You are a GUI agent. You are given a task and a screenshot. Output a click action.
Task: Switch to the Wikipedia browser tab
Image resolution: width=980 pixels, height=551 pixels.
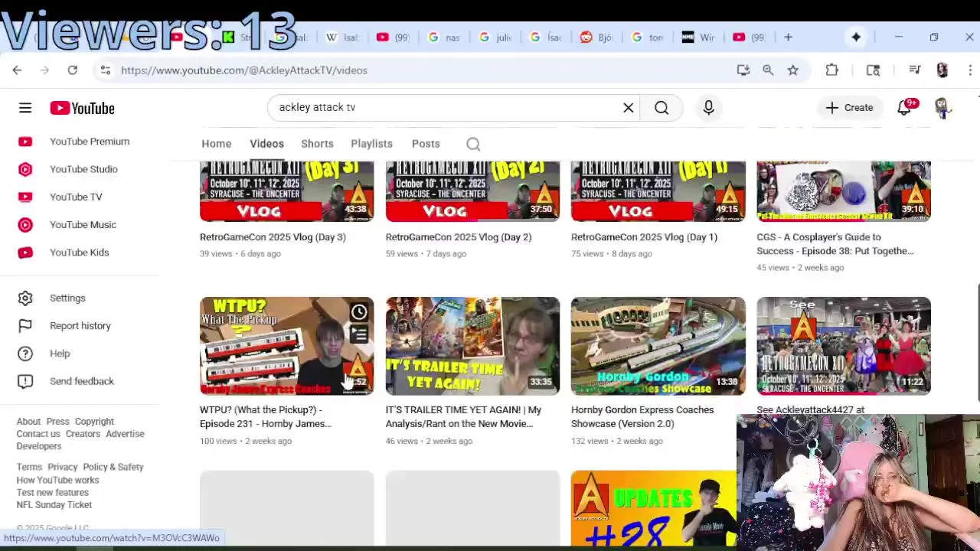pos(342,37)
